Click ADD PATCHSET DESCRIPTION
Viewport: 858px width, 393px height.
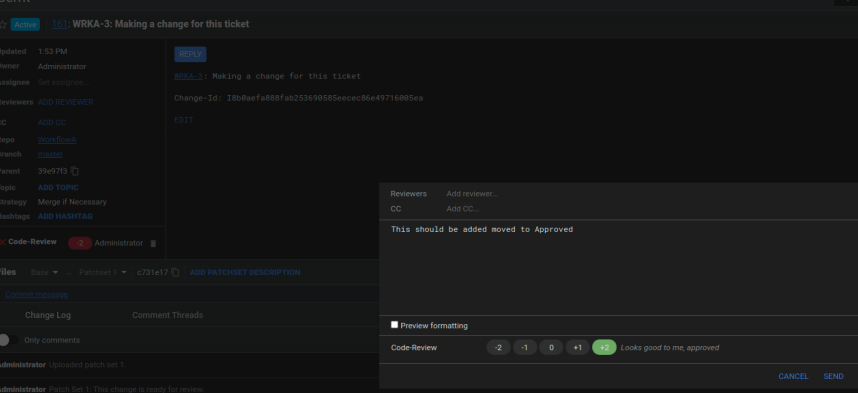pos(245,272)
